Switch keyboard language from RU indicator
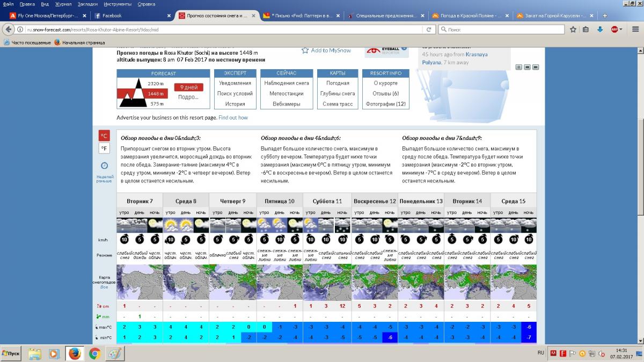 tap(541, 353)
